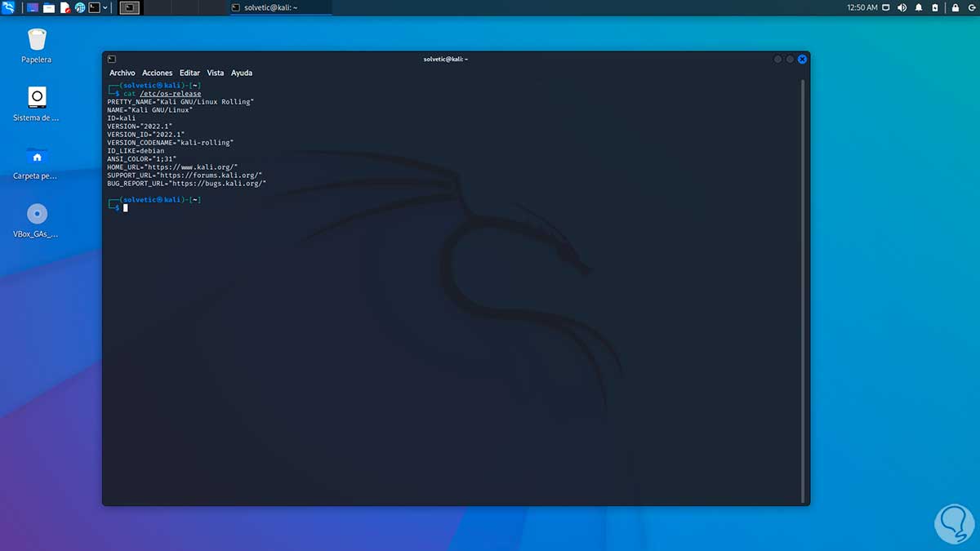Select the Carpeta personal desktop icon
Image resolution: width=980 pixels, height=551 pixels.
tap(37, 162)
